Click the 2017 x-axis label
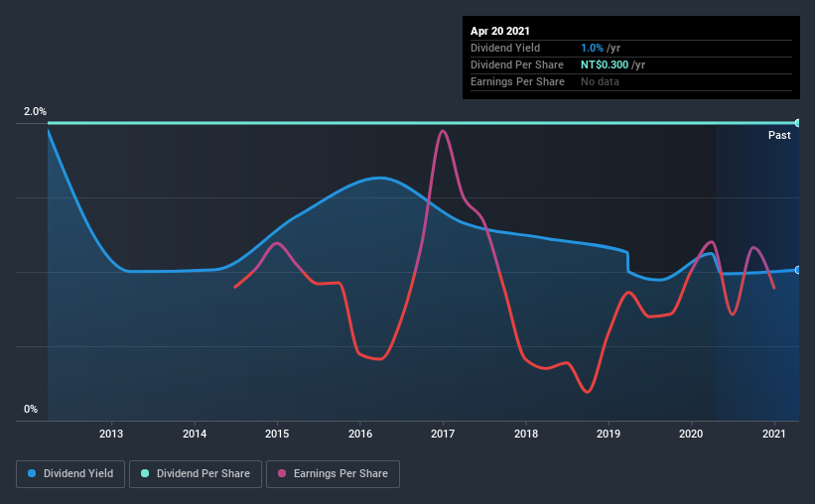This screenshot has height=504, width=815. 443,434
